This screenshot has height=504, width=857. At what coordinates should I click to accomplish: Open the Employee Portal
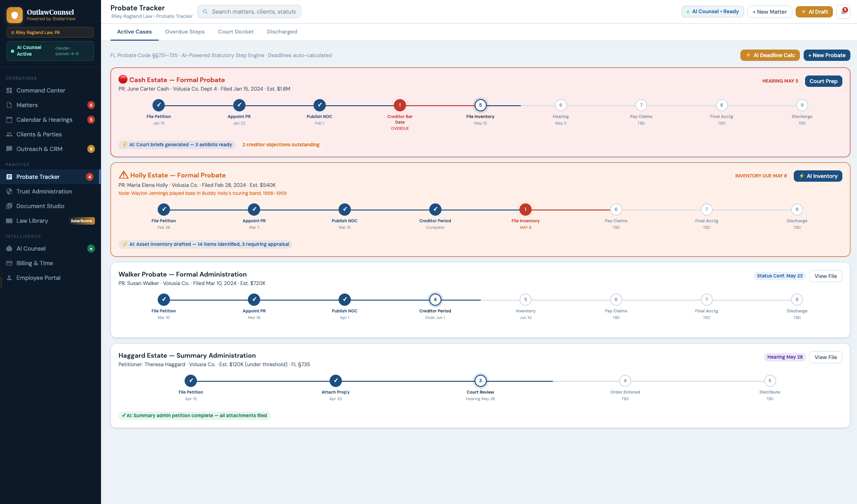click(38, 278)
